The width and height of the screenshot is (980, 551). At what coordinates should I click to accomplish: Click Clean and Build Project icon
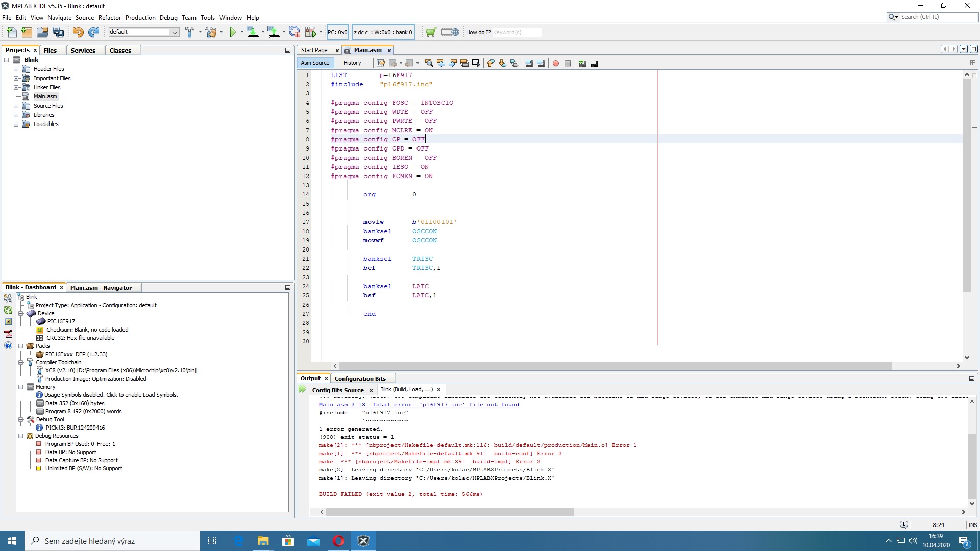[211, 32]
